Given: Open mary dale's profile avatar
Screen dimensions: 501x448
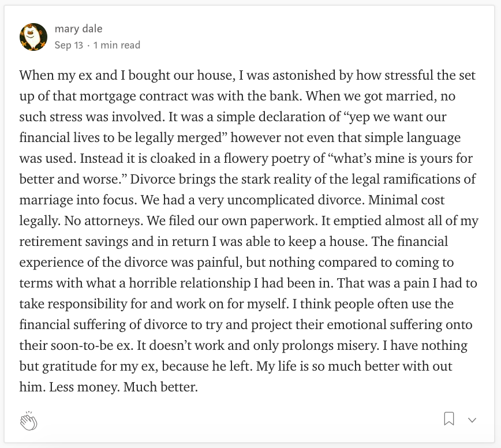Looking at the screenshot, I should click(33, 37).
